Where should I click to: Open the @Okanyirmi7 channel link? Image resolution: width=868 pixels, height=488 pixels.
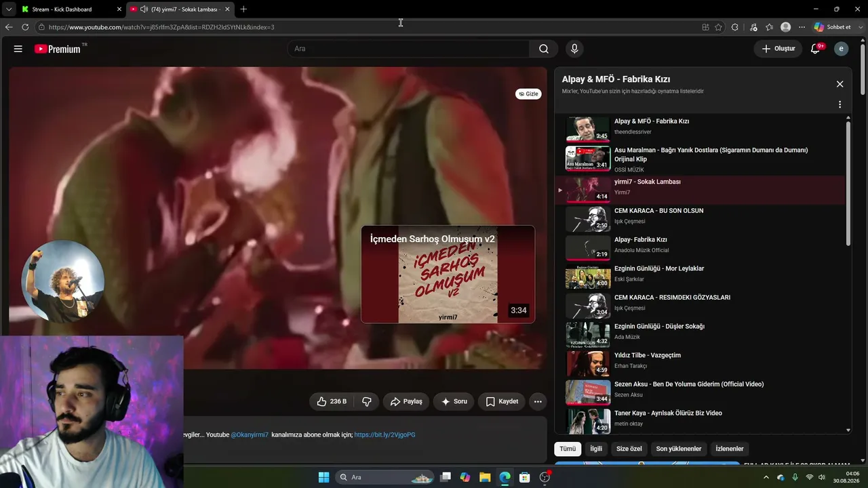coord(250,434)
